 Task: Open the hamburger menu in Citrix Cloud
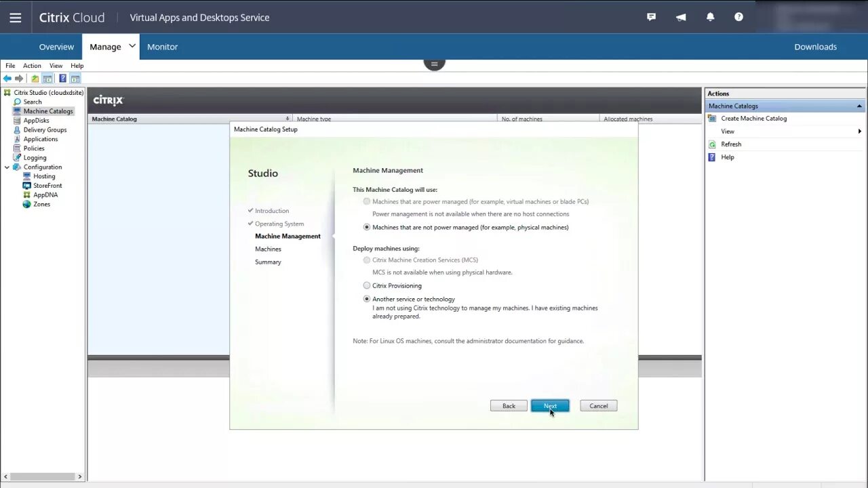pyautogui.click(x=15, y=18)
